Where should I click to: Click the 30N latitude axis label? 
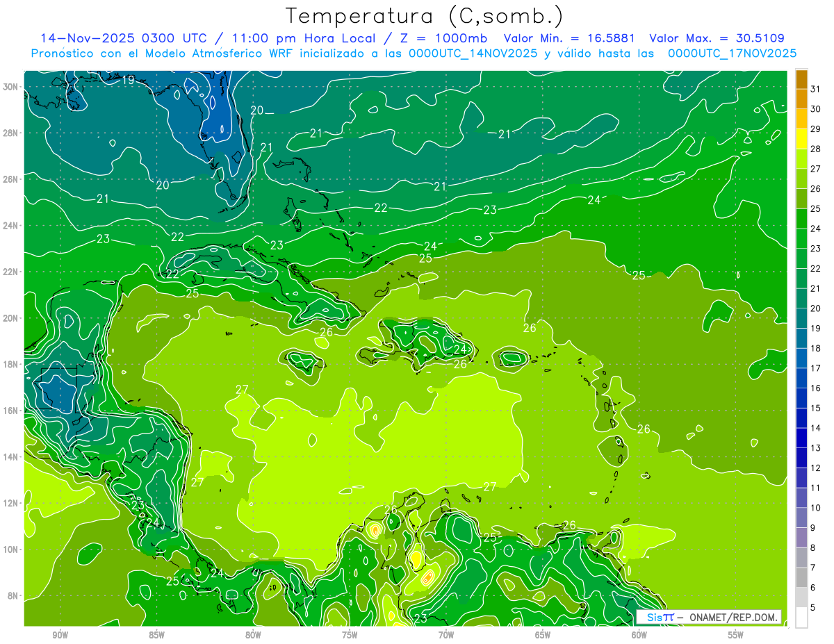(x=12, y=86)
